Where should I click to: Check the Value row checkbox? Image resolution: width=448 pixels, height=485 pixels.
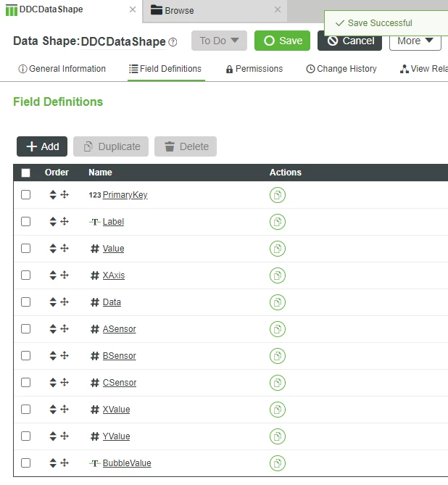click(x=25, y=249)
